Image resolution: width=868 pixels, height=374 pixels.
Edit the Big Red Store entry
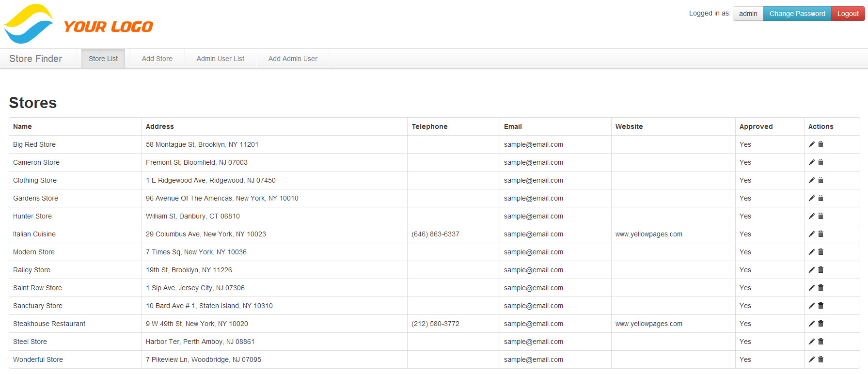[812, 144]
